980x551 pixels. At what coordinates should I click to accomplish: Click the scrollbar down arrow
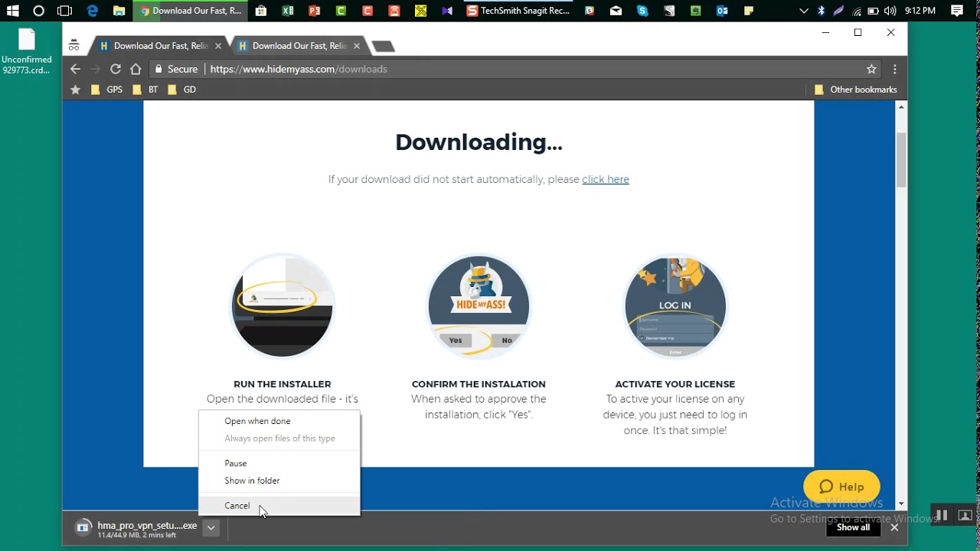point(901,504)
